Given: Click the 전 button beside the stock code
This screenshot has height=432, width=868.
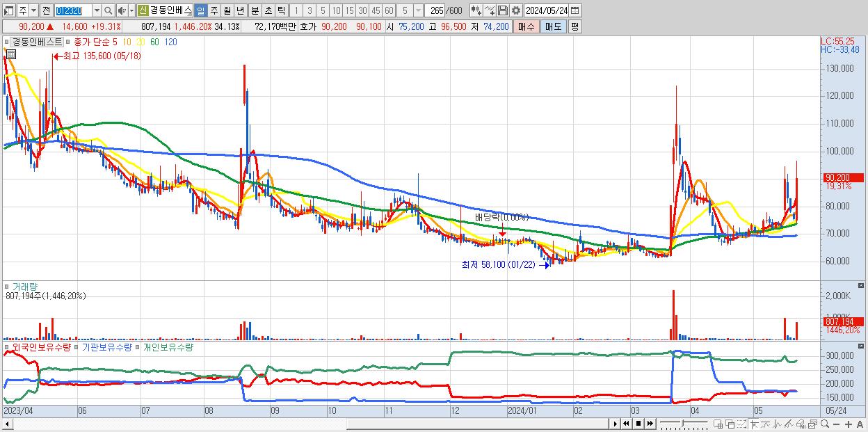Looking at the screenshot, I should click(46, 10).
